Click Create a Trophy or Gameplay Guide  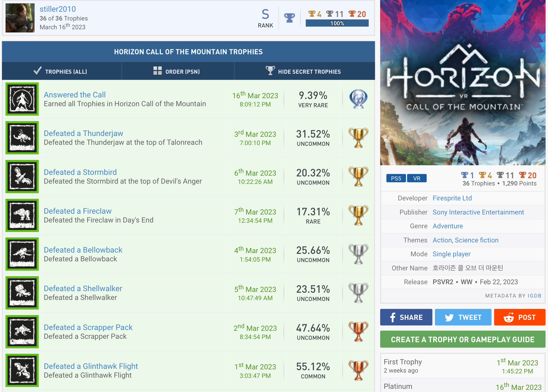click(x=463, y=339)
